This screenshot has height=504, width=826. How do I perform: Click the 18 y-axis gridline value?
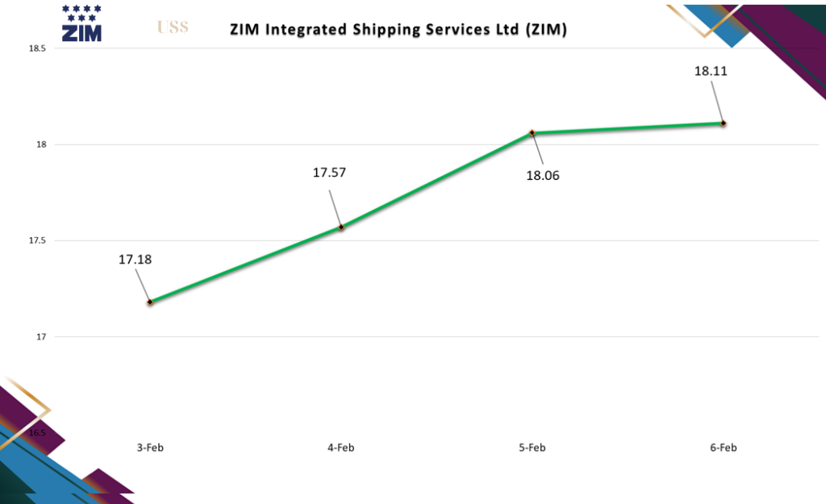[42, 145]
